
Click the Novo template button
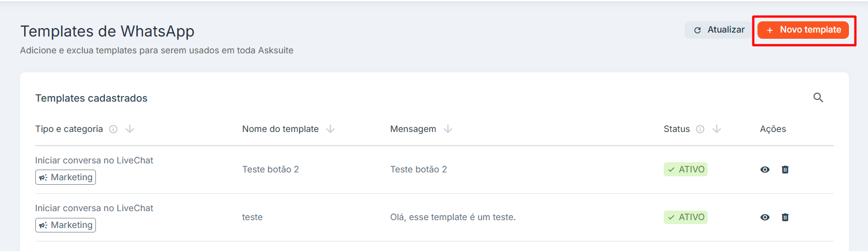point(803,30)
